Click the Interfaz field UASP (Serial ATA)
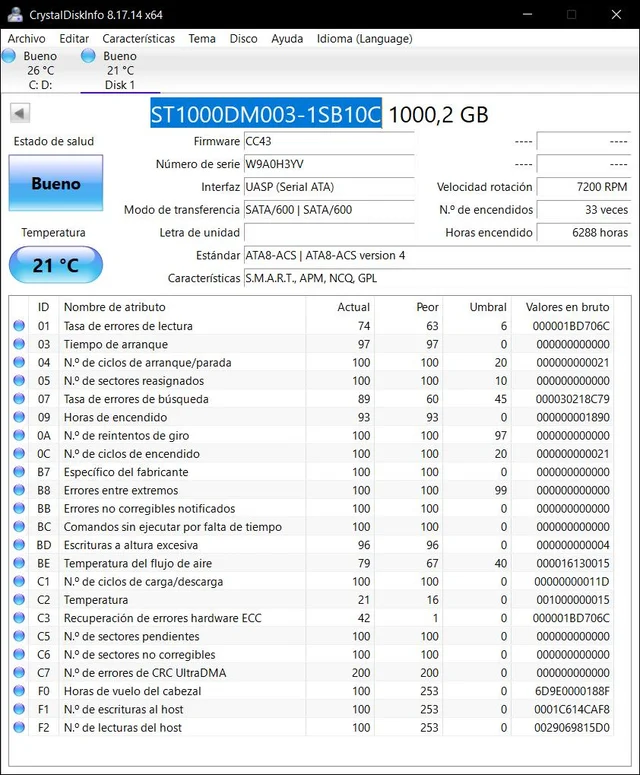 click(329, 187)
